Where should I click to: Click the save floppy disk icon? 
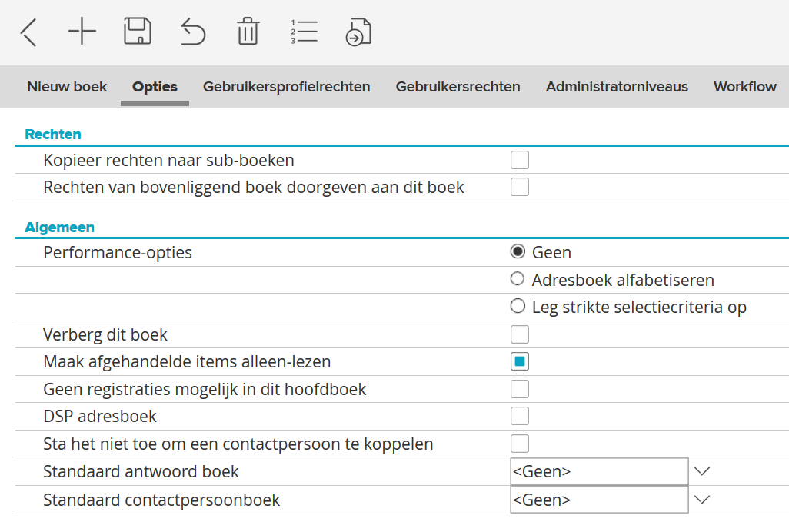click(137, 32)
